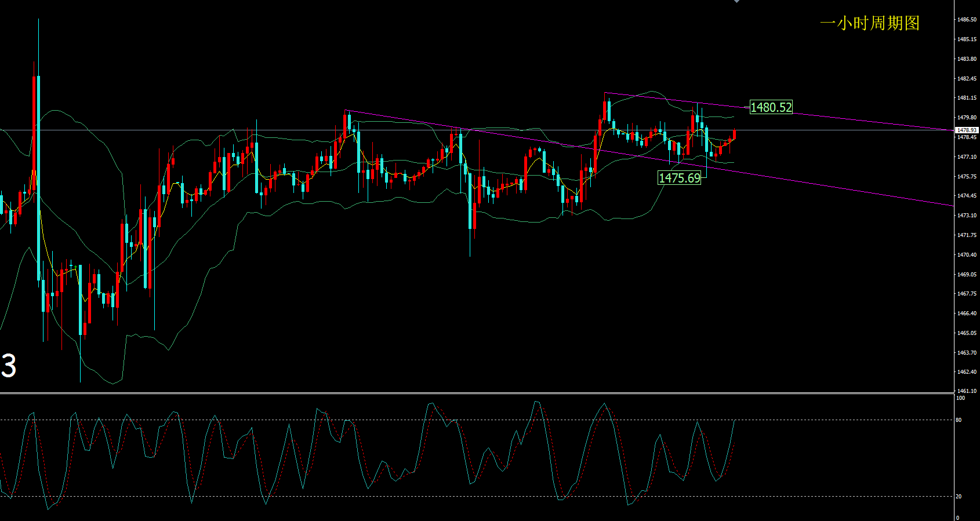Click the 20 level on the oscillator scale
This screenshot has width=980, height=521.
[959, 497]
